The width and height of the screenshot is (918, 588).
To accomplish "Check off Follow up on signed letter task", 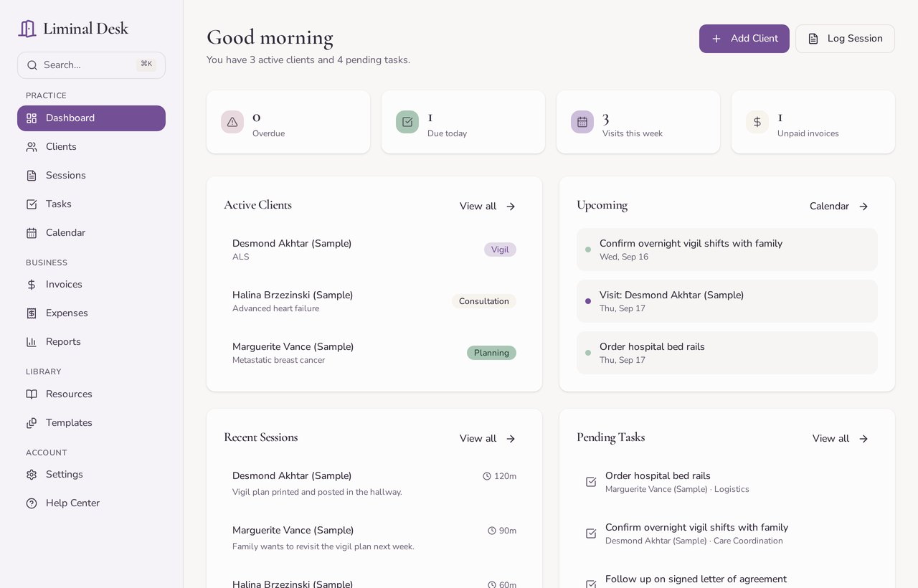I will [591, 584].
